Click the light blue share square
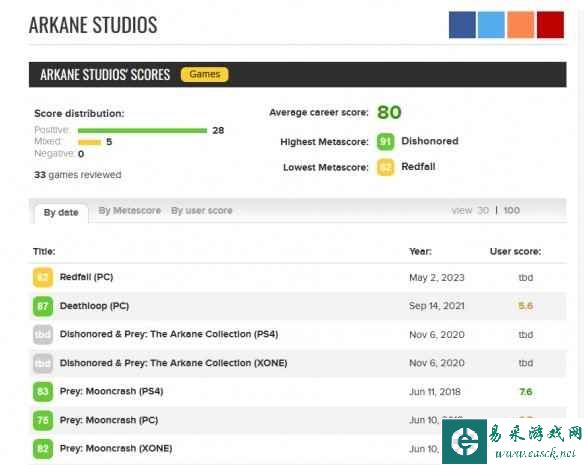The width and height of the screenshot is (584, 465). [x=491, y=25]
